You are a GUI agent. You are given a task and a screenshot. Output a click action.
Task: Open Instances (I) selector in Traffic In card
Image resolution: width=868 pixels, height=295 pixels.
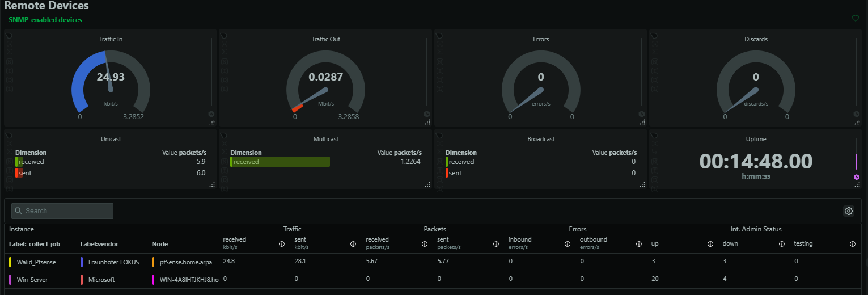[x=9, y=70]
